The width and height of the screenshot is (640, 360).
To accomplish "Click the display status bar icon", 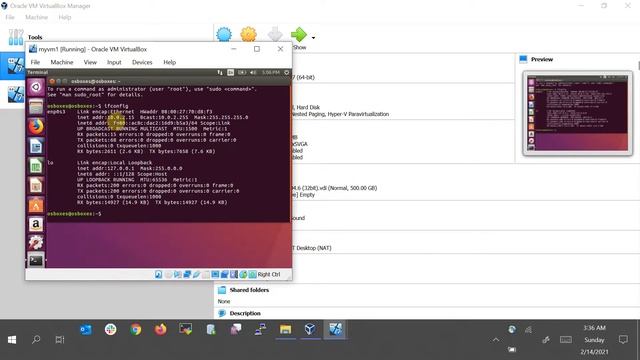I will [215, 274].
